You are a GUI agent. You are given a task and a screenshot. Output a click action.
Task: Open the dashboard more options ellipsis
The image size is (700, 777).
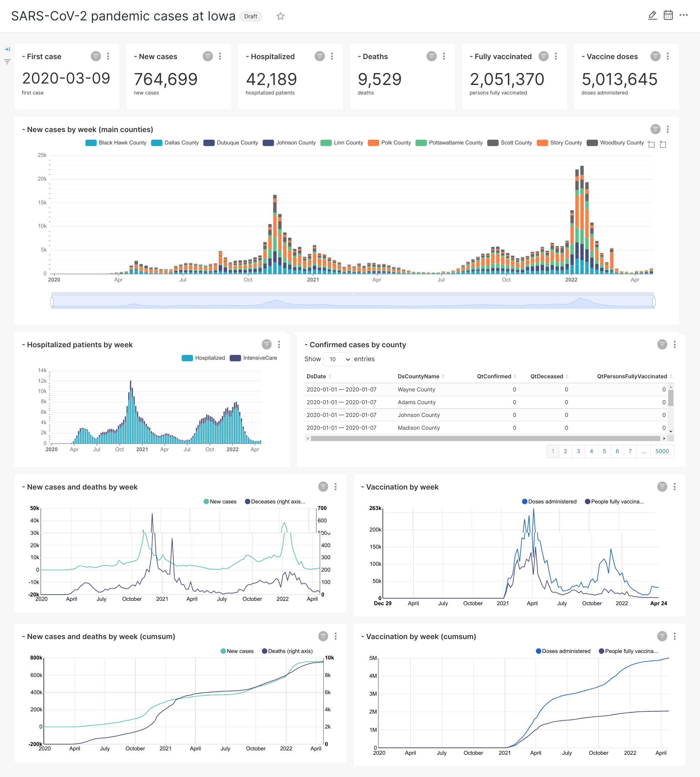684,15
